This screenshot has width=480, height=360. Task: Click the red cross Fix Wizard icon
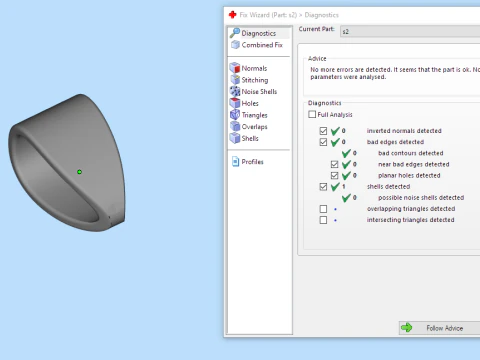232,15
